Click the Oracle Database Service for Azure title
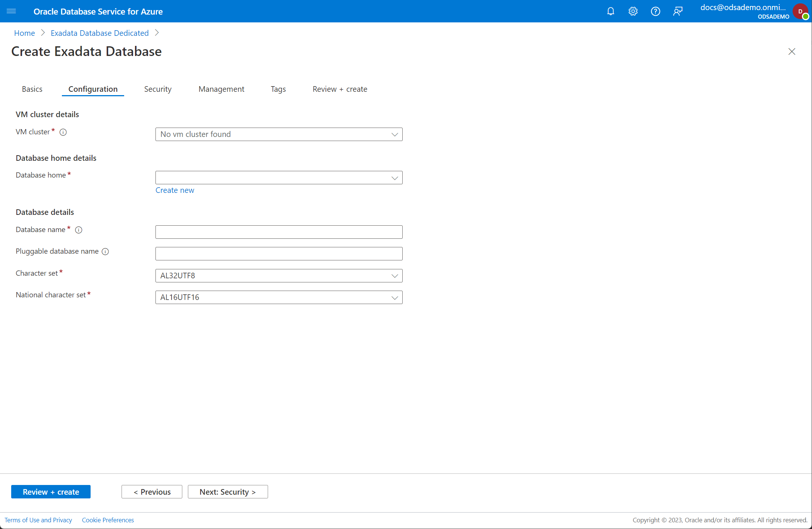 [98, 12]
